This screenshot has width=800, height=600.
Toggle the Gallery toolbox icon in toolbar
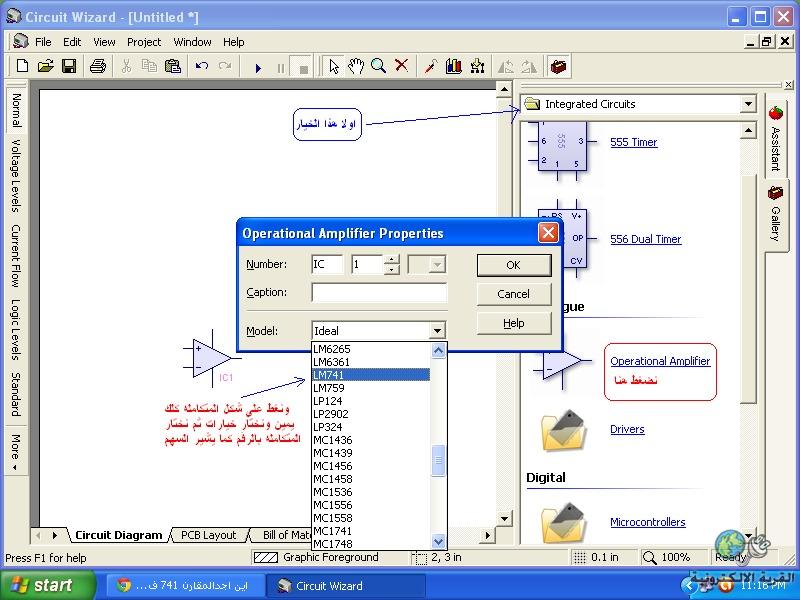tap(559, 66)
